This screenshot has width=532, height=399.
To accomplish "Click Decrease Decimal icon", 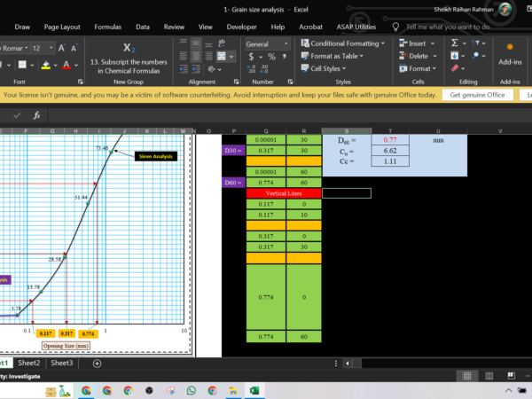I will click(x=264, y=69).
